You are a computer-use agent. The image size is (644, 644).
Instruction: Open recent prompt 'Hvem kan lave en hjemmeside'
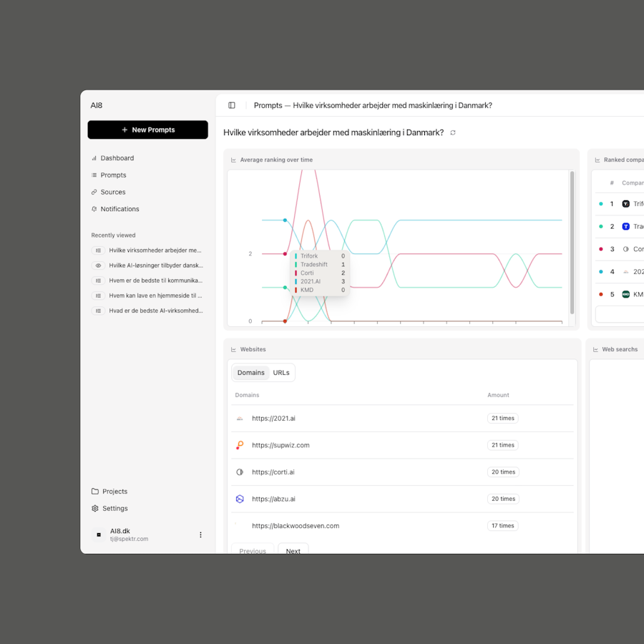click(155, 296)
